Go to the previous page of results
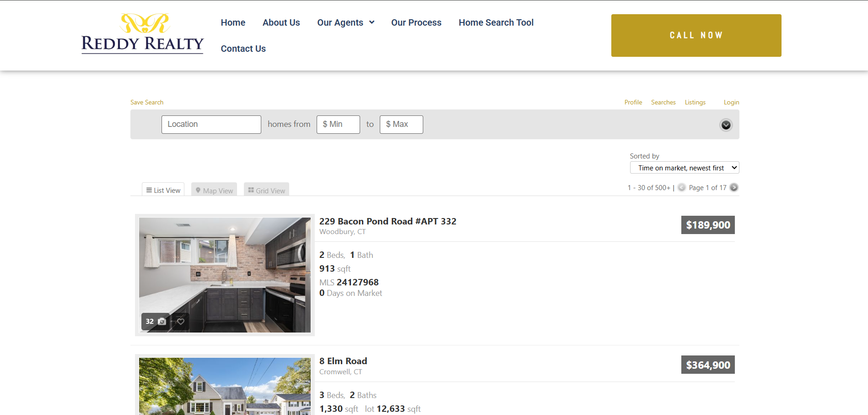The height and width of the screenshot is (415, 868). [682, 187]
